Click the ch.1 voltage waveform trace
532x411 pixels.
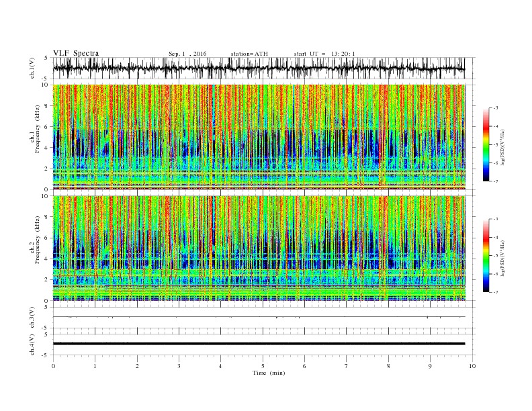click(x=259, y=68)
